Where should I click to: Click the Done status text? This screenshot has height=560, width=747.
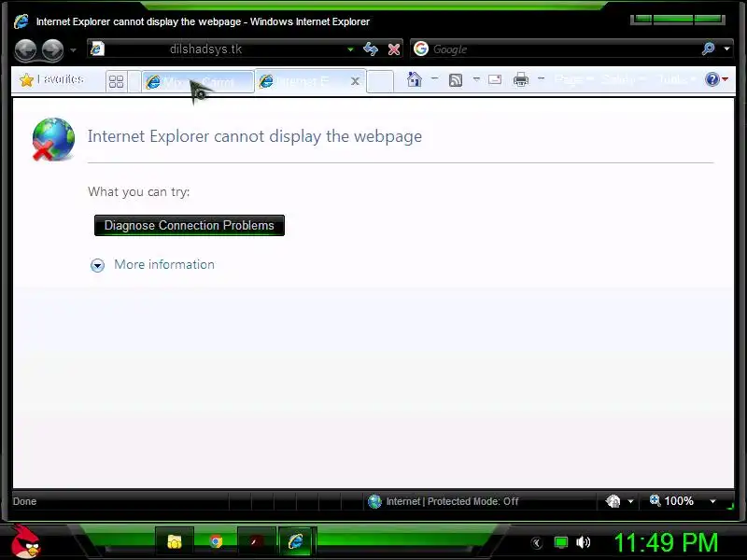25,501
